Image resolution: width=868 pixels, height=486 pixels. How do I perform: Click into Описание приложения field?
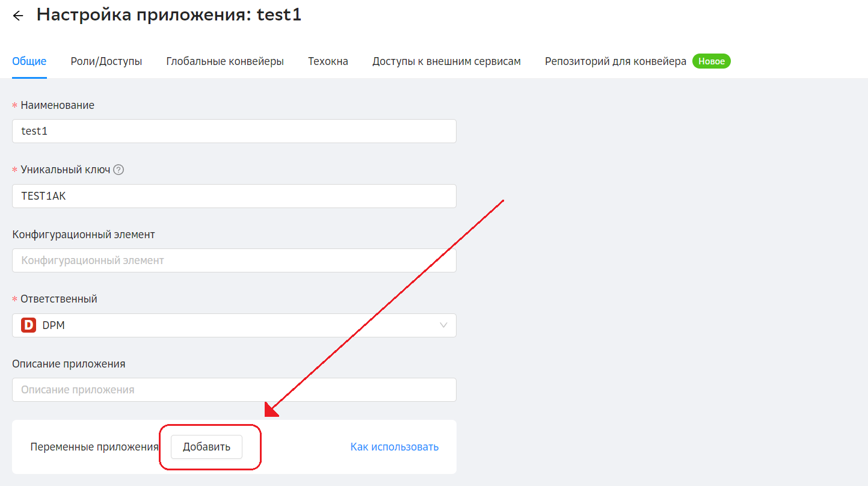tap(234, 390)
